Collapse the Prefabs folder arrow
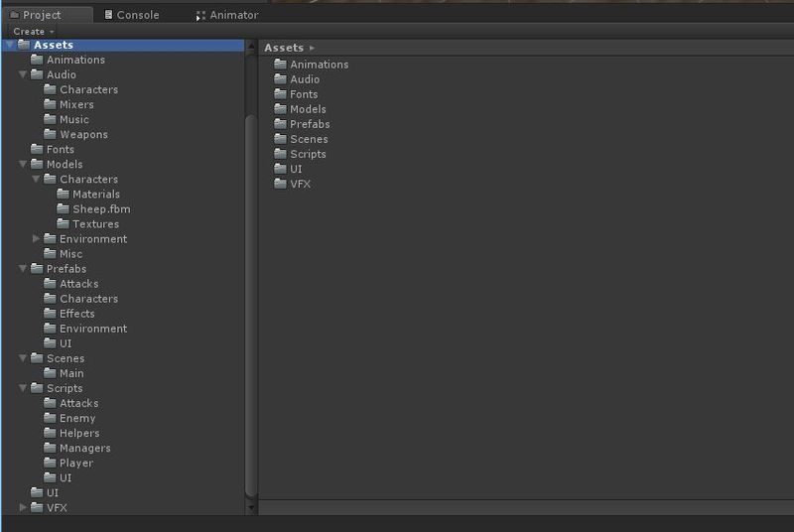Image resolution: width=794 pixels, height=532 pixels. point(23,269)
